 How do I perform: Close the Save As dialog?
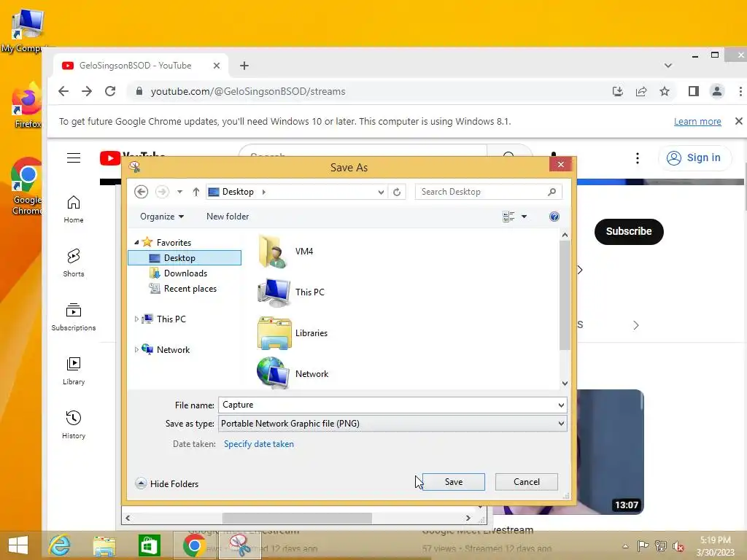tap(560, 164)
